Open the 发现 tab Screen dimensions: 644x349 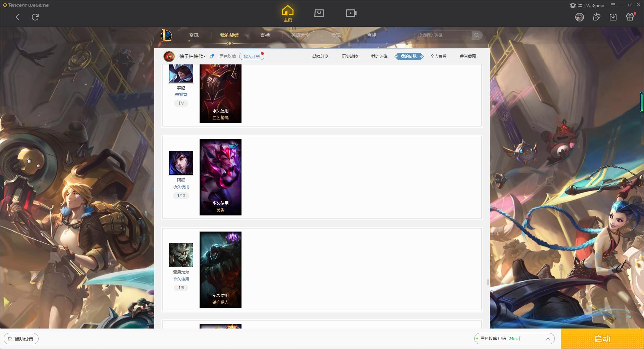(x=336, y=35)
